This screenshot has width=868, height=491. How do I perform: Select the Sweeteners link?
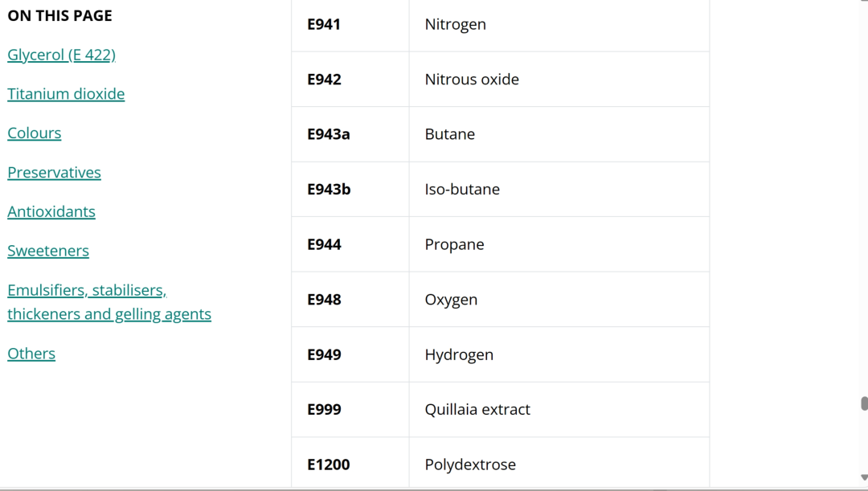48,251
